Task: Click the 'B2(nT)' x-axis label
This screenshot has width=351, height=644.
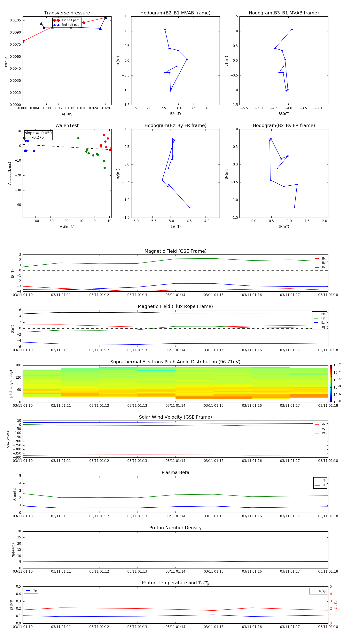Action: point(175,114)
